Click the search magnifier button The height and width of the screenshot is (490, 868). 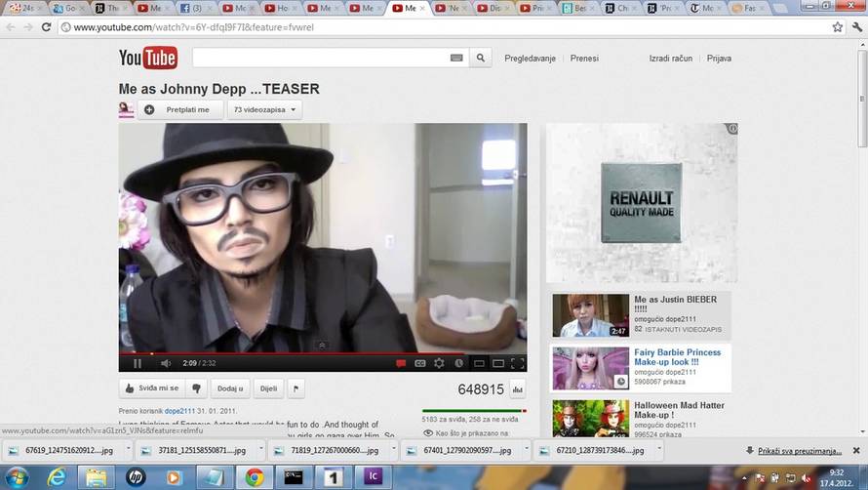pos(481,59)
